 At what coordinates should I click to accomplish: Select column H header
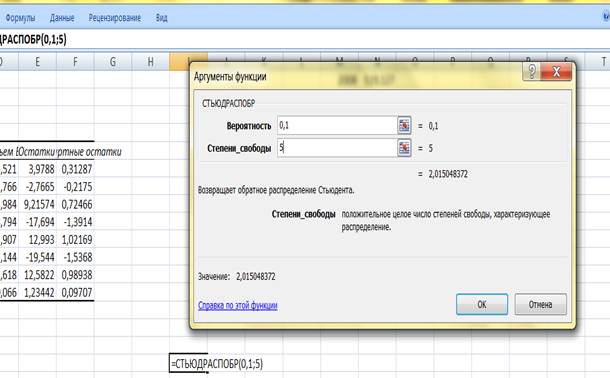[151, 61]
